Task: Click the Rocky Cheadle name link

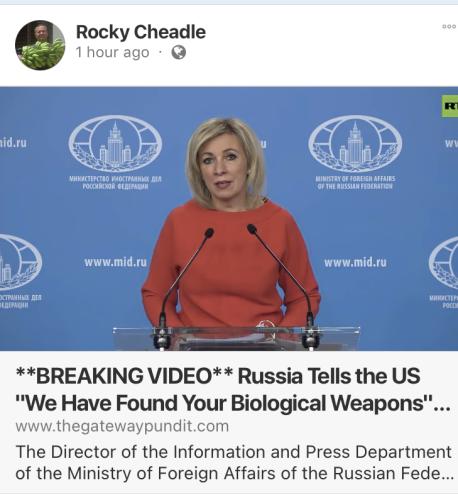Action: click(141, 32)
